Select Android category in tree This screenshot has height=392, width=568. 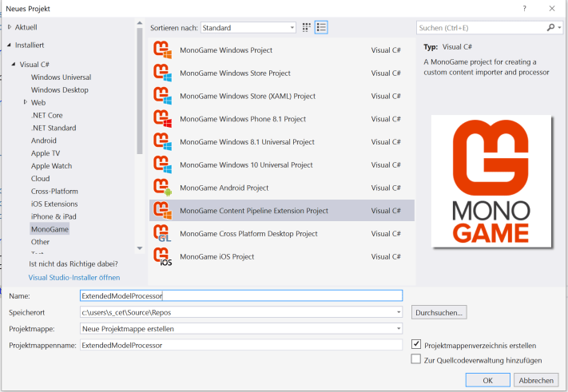43,141
